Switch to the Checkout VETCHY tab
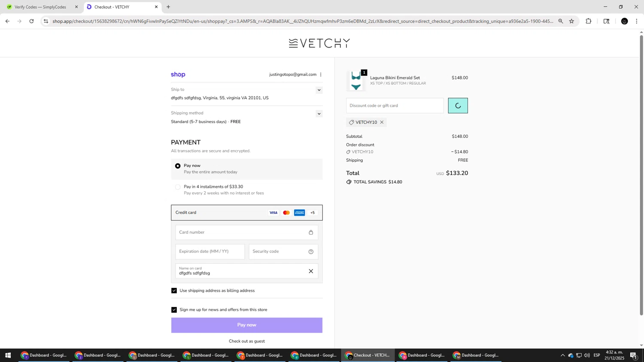 point(122,7)
